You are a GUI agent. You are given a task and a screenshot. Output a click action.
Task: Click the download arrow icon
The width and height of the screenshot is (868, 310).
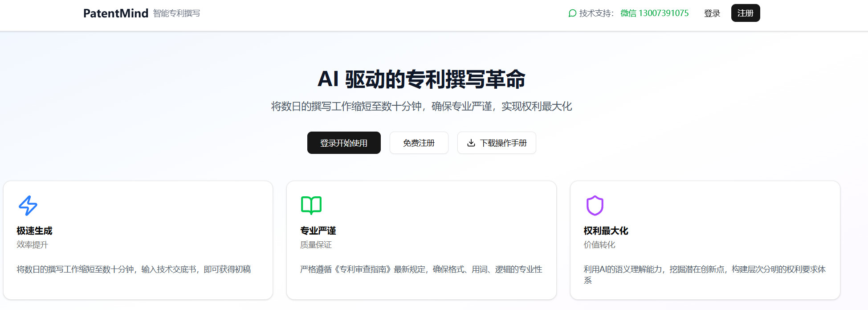point(471,143)
